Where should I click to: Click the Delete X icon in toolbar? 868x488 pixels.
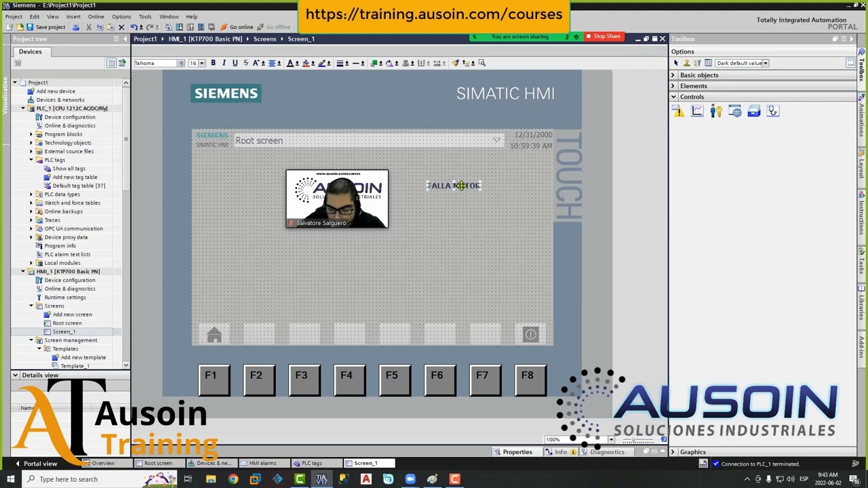click(121, 27)
